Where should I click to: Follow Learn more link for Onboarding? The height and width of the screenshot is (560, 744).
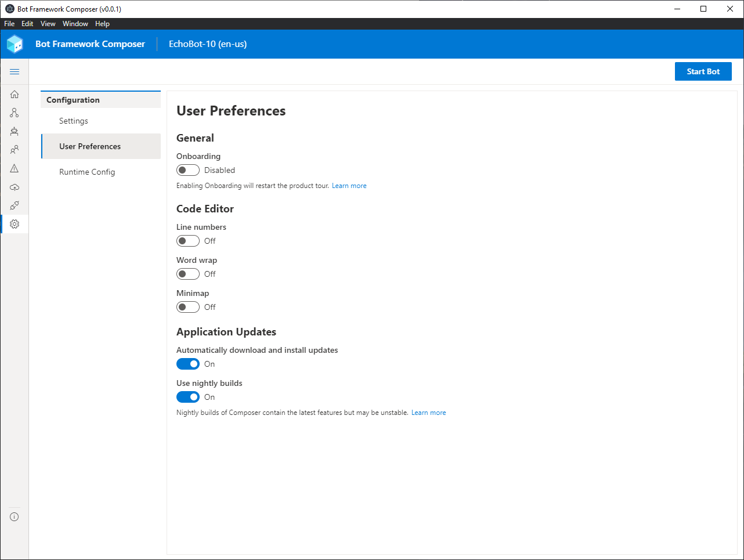pos(349,186)
